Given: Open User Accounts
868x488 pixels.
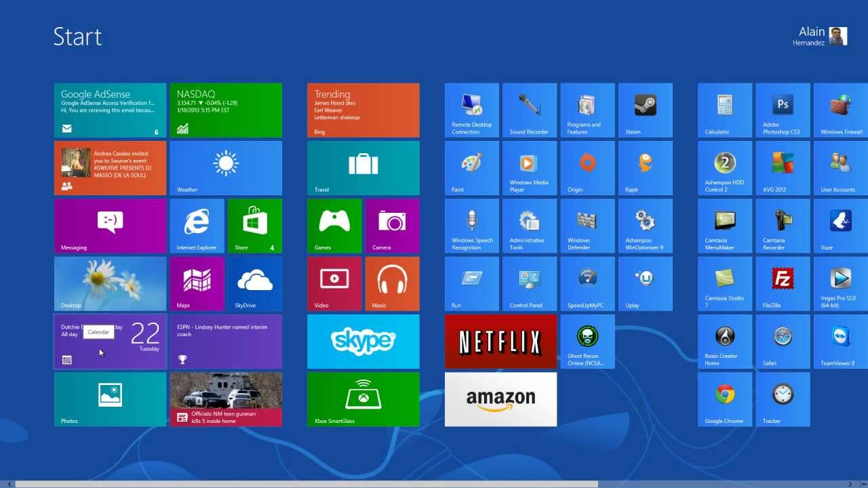Looking at the screenshot, I should click(841, 168).
